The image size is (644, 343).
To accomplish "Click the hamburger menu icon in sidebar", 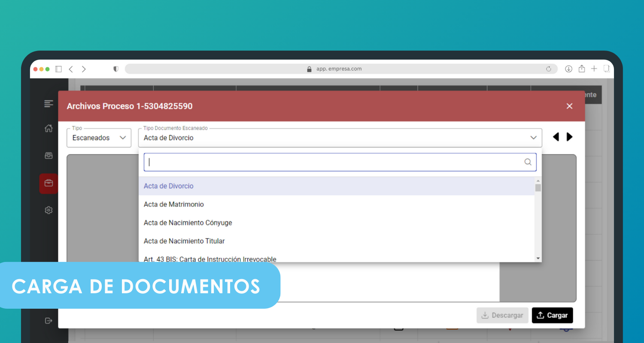I will pyautogui.click(x=49, y=104).
